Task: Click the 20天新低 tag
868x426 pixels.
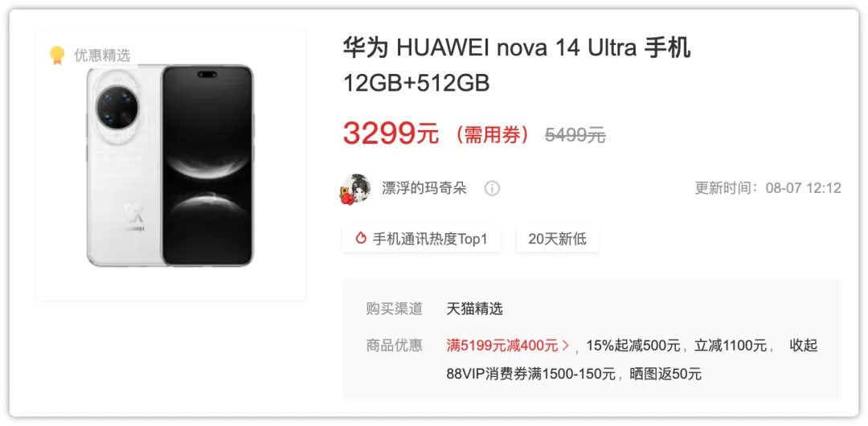Action: [558, 240]
